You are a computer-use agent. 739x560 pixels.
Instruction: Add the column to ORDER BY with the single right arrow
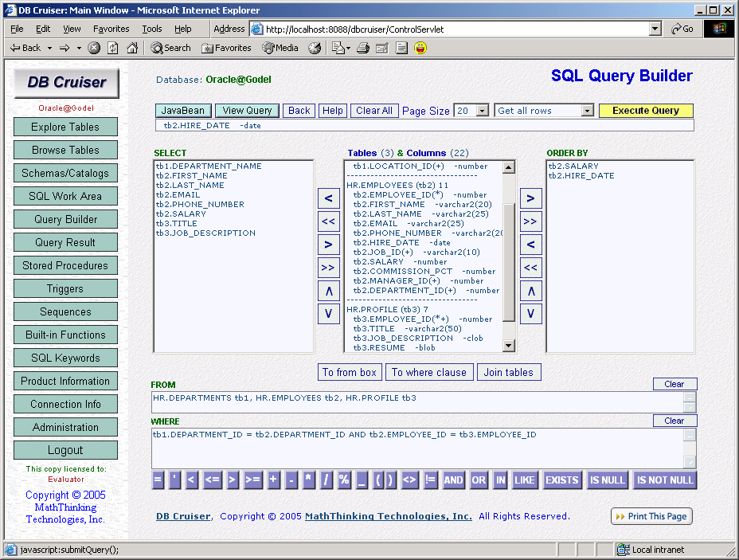[530, 198]
